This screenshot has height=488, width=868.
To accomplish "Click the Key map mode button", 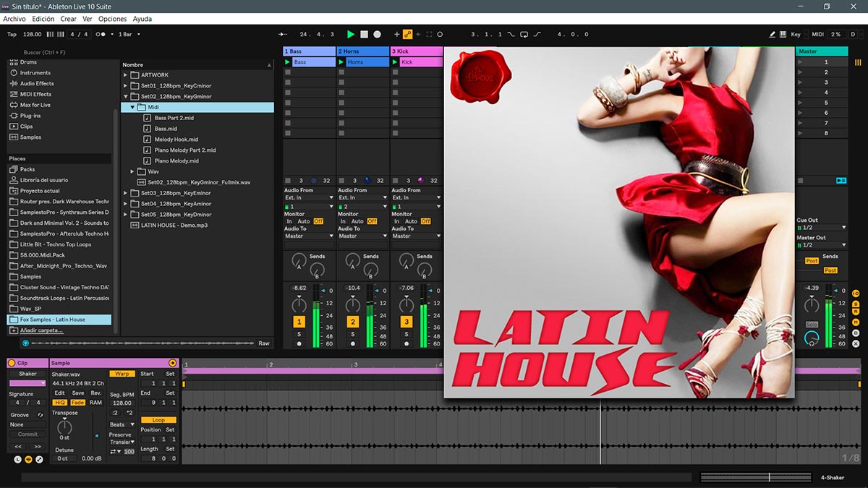I will (x=796, y=34).
